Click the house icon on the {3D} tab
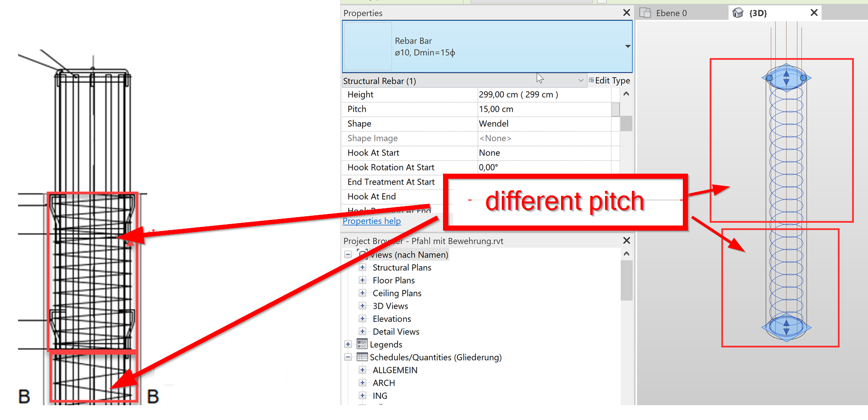This screenshot has height=420, width=868. (738, 13)
